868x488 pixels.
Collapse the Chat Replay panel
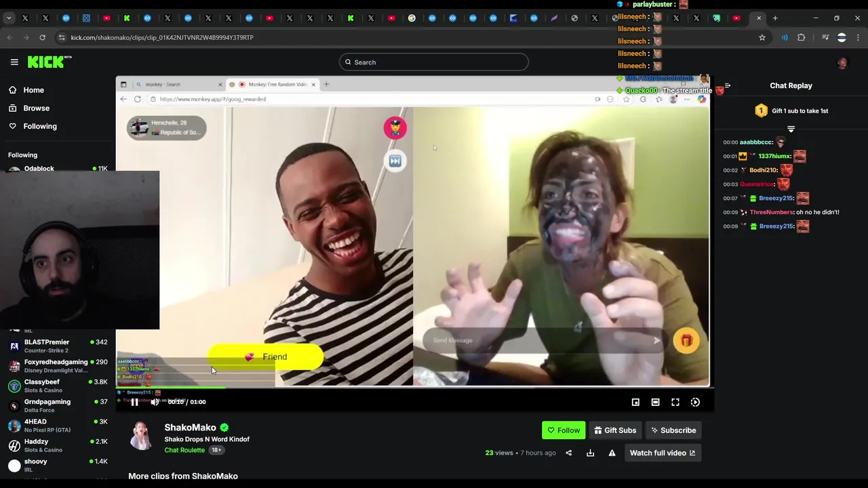click(727, 86)
